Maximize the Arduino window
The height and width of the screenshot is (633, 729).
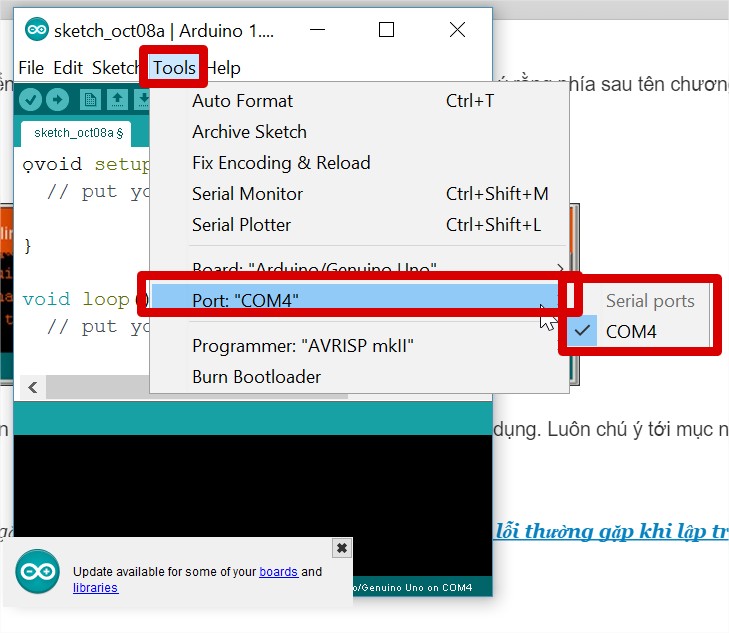click(386, 30)
